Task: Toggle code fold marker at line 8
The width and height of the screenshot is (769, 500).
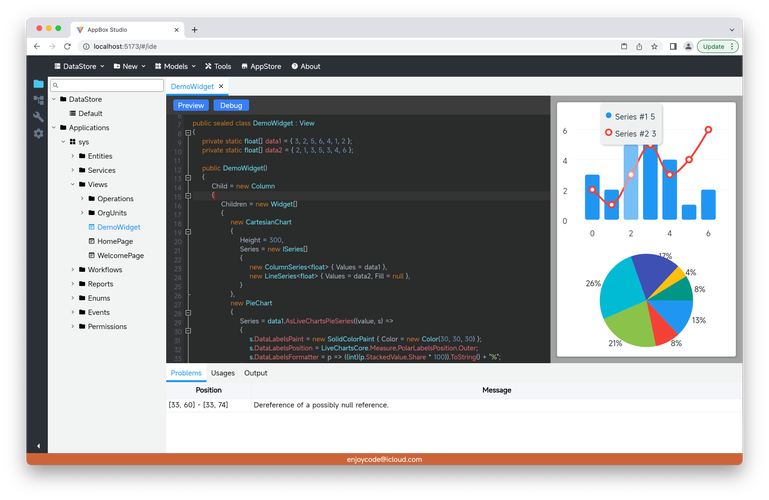Action: click(188, 133)
